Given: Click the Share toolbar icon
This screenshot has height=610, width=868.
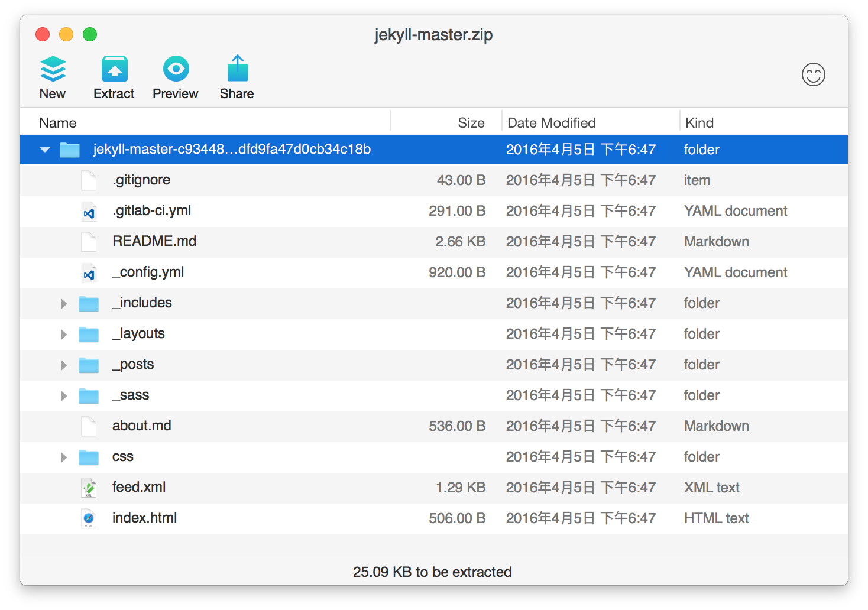Looking at the screenshot, I should (x=237, y=70).
